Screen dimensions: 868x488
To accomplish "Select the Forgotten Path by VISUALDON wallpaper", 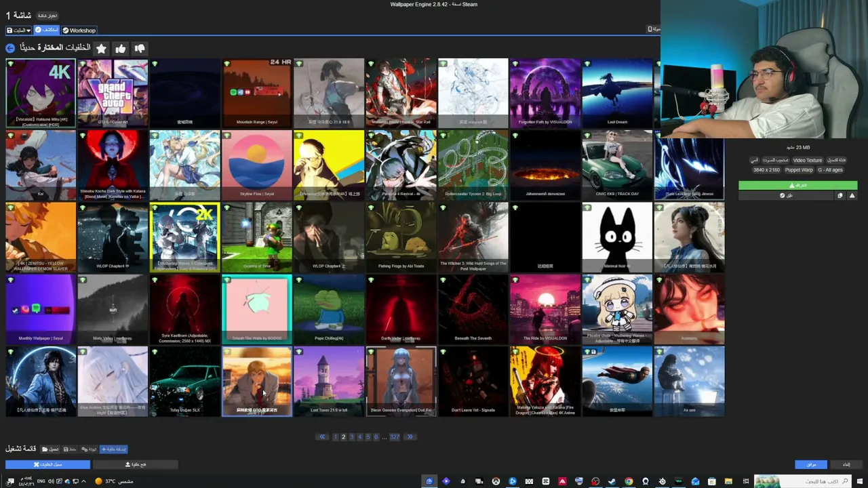I will pos(545,93).
